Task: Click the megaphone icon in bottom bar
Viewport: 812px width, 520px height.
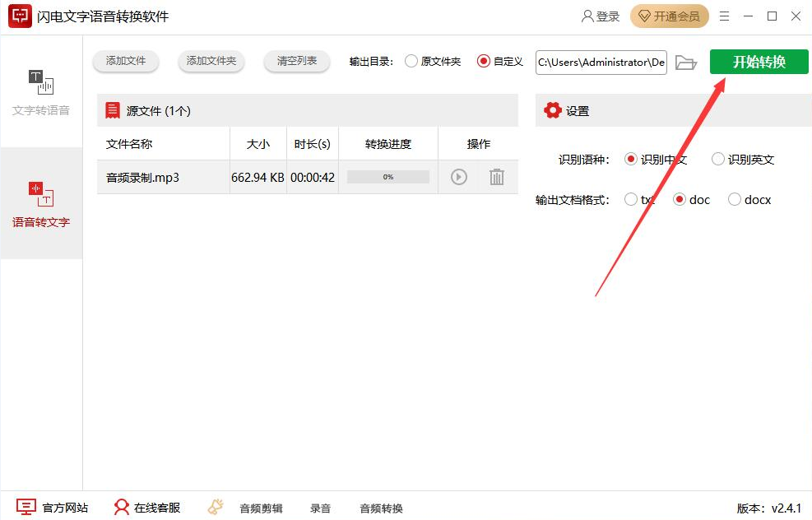Action: pyautogui.click(x=216, y=507)
